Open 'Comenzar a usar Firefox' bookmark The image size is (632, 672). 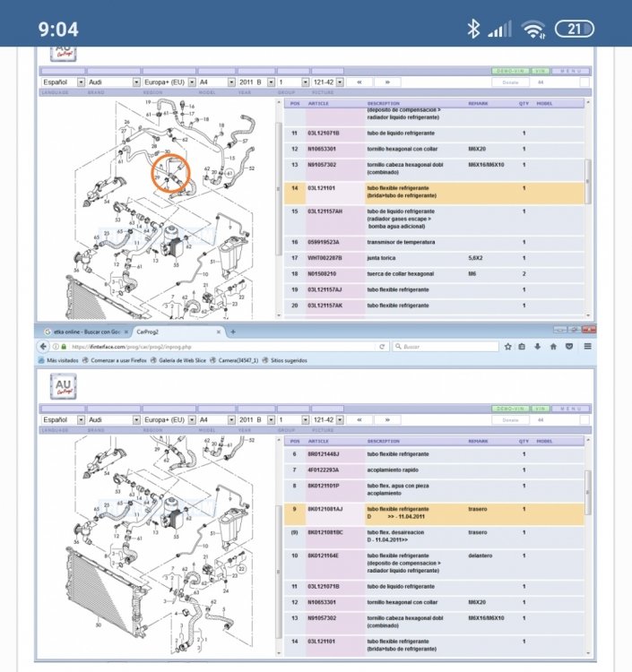point(115,360)
